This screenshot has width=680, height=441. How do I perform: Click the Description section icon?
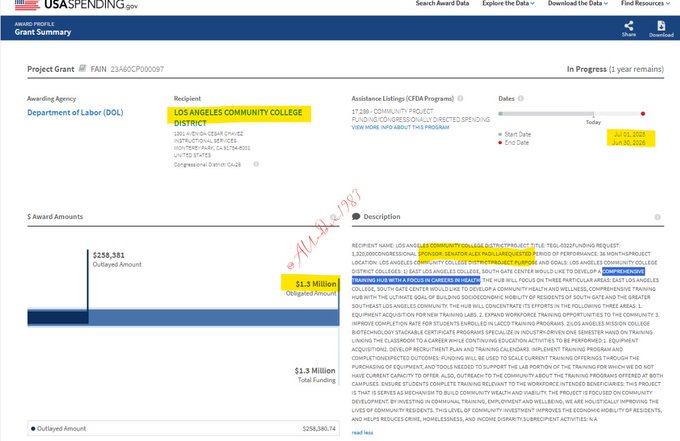[356, 216]
